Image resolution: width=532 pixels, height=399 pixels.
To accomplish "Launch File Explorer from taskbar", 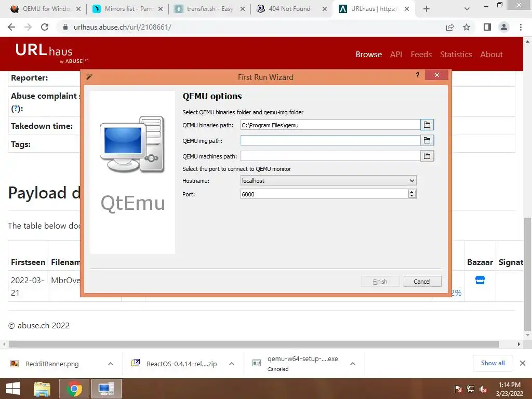I will click(42, 389).
